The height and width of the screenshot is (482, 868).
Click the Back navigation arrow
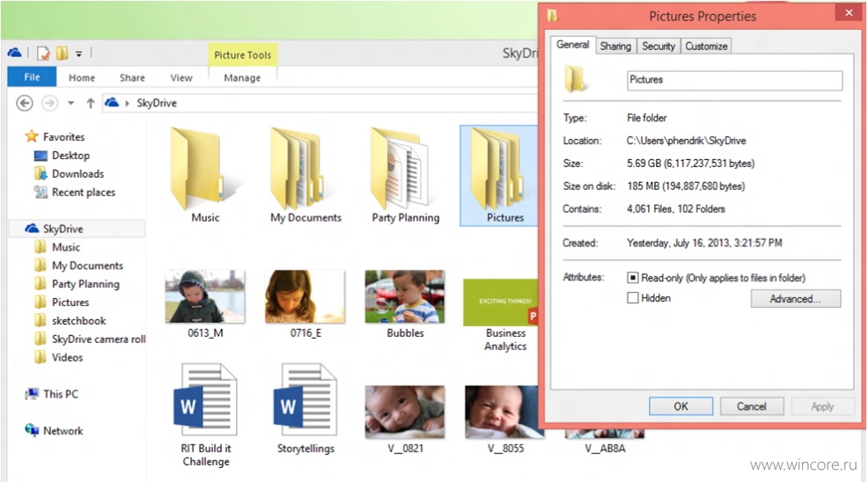click(25, 103)
